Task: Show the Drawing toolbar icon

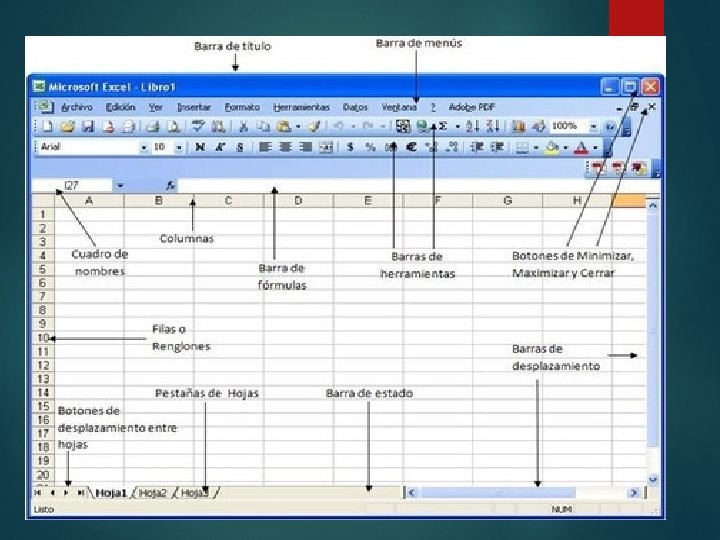Action: point(539,126)
